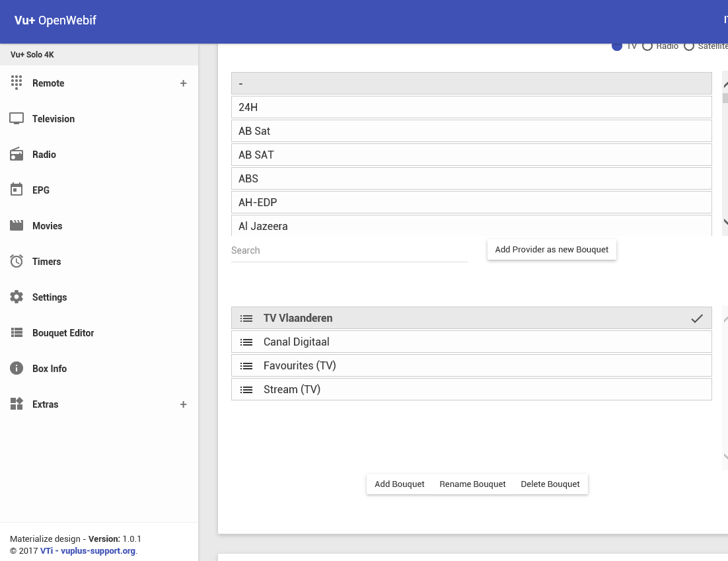Click the Movies clapperboard icon
The height and width of the screenshot is (561, 728).
[17, 226]
